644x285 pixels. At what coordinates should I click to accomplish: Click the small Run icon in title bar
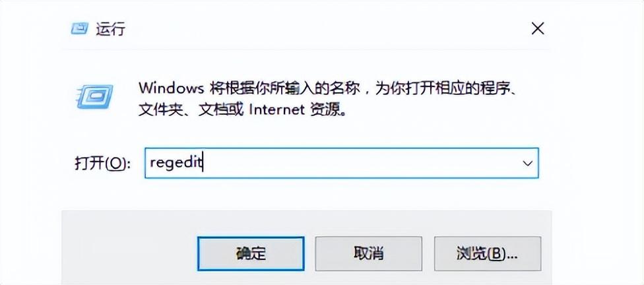[x=79, y=29]
